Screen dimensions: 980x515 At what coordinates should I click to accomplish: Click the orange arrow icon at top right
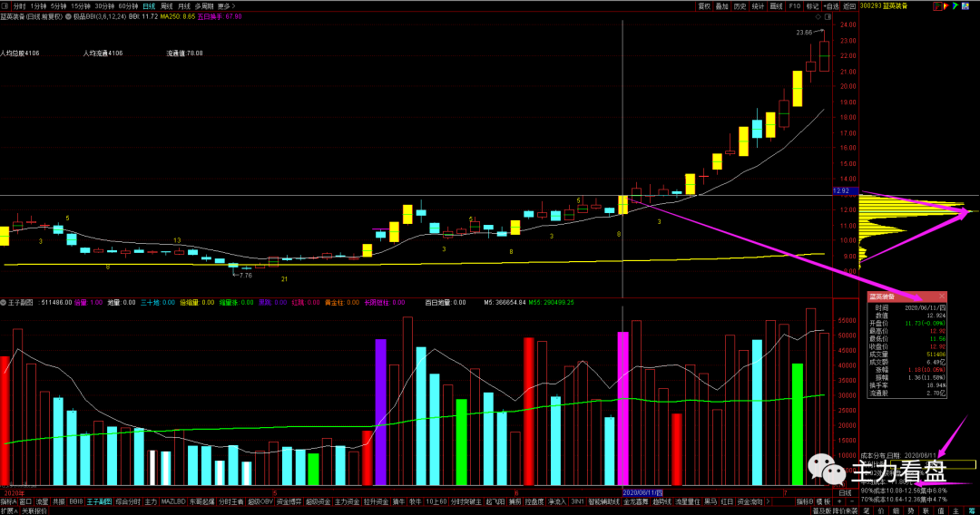pos(946,6)
